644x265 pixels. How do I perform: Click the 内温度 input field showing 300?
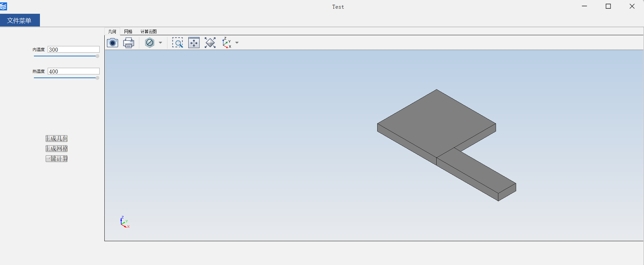[73, 49]
